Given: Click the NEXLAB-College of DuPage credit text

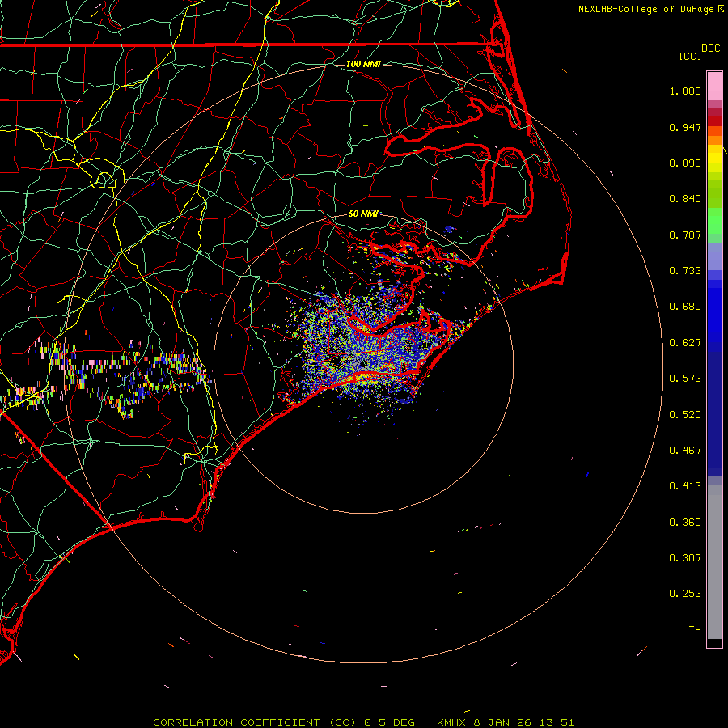Looking at the screenshot, I should (645, 9).
